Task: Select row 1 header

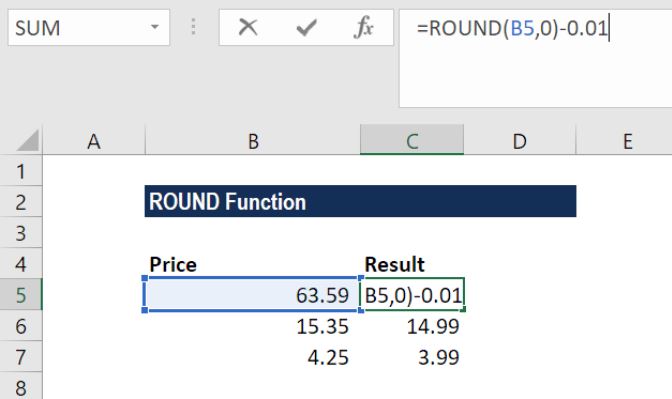Action: (21, 171)
